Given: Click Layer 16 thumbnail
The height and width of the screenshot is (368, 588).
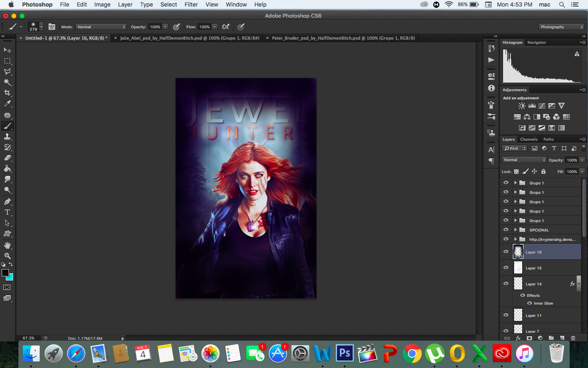Looking at the screenshot, I should click(x=518, y=252).
